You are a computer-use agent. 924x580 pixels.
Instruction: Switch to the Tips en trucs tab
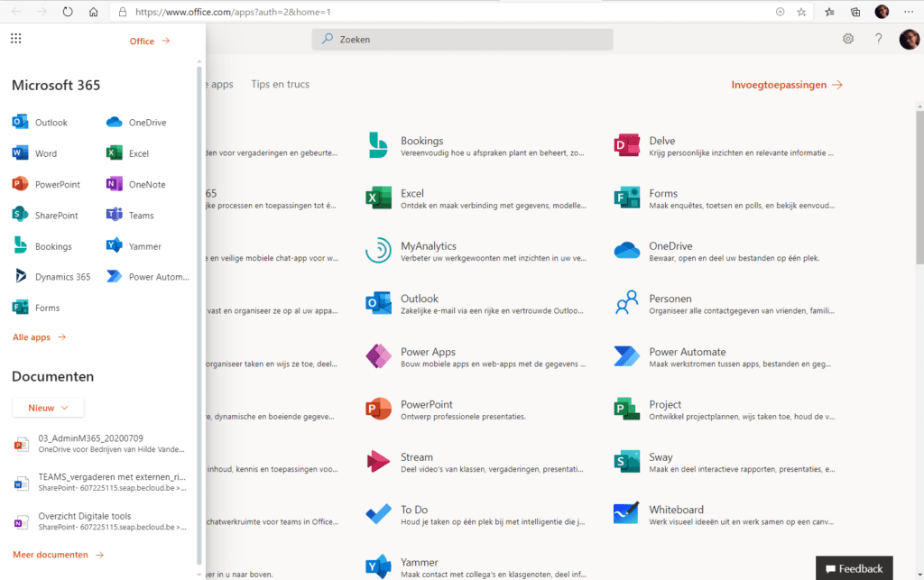[280, 84]
